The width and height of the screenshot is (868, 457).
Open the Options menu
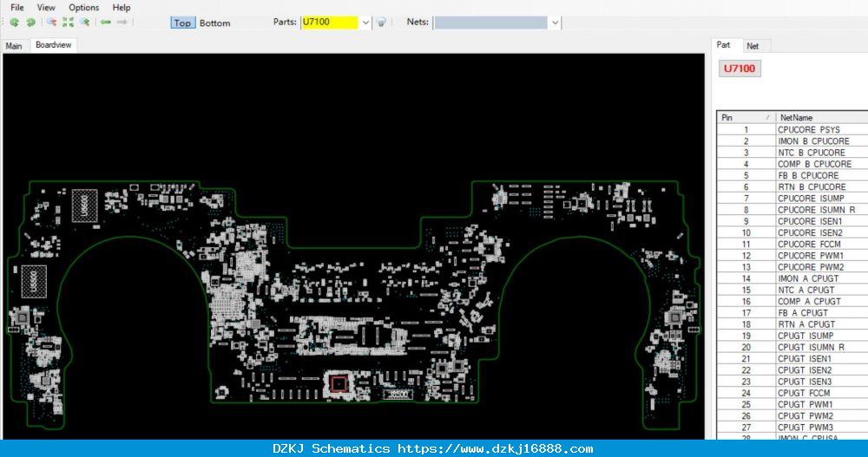click(x=83, y=7)
